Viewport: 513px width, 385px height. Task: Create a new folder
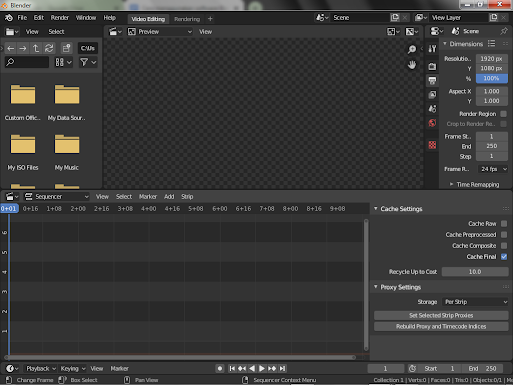[66, 49]
